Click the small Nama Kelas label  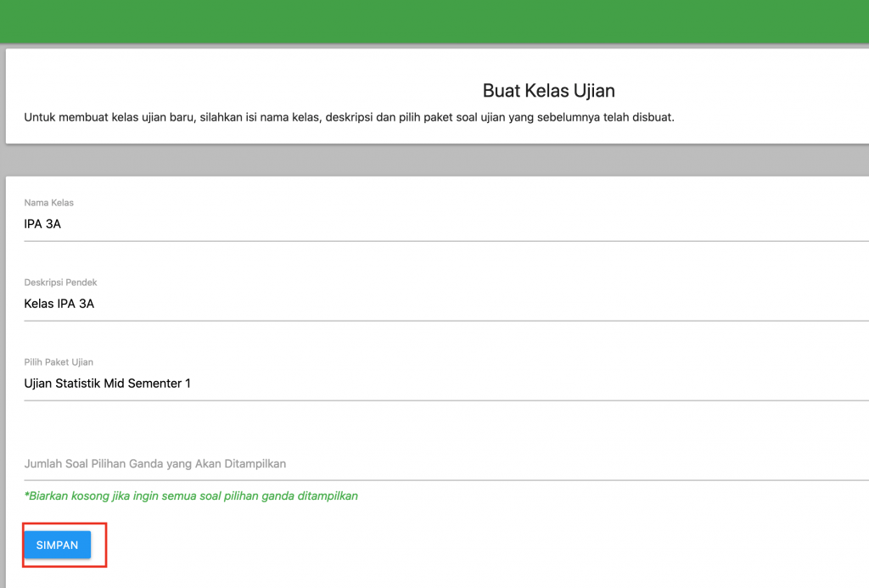49,203
